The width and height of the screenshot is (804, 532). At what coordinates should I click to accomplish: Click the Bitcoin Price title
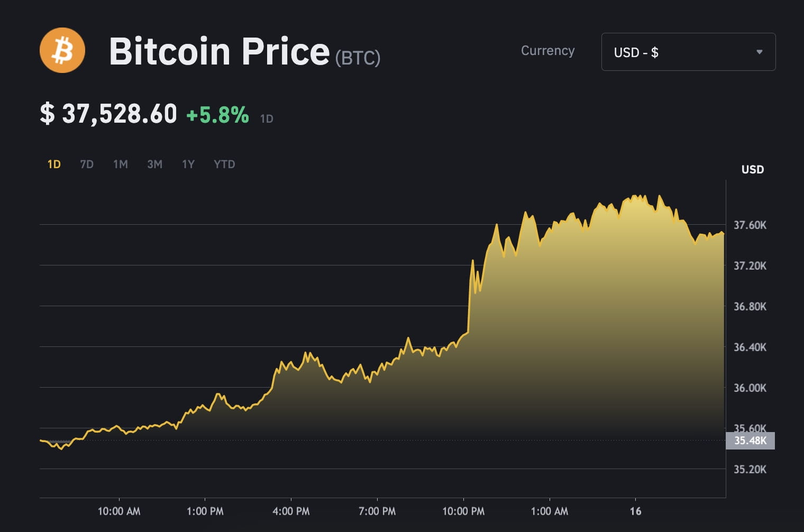click(x=218, y=50)
